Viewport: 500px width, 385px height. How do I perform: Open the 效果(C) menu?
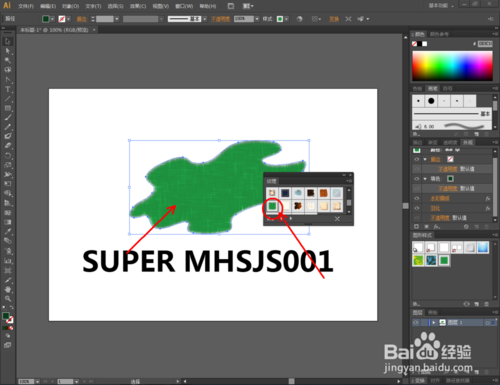138,6
